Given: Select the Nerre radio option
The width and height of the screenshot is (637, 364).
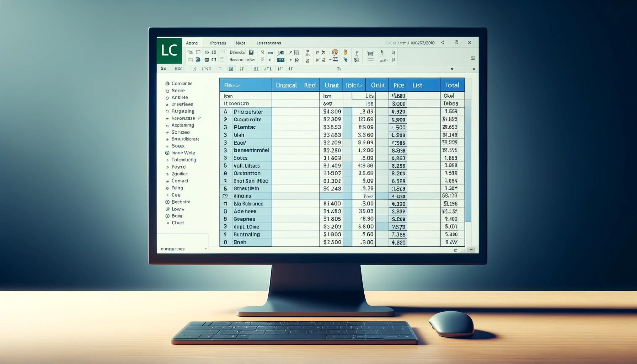Looking at the screenshot, I should (167, 91).
